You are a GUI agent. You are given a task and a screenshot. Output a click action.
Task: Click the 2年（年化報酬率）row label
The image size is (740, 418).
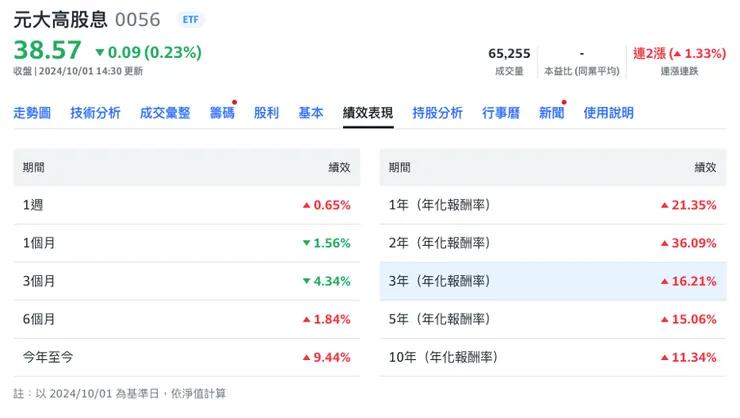(x=440, y=243)
